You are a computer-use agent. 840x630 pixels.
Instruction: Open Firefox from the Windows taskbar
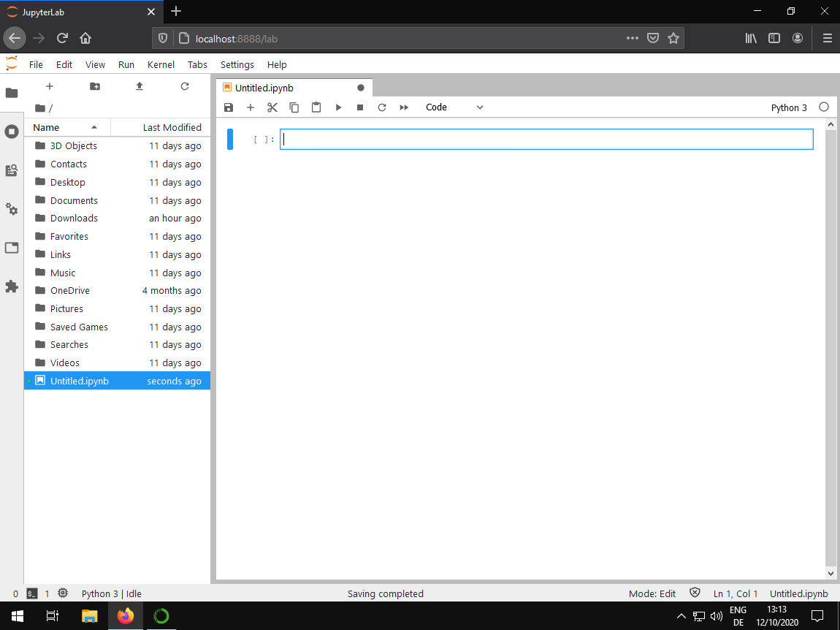click(x=126, y=616)
